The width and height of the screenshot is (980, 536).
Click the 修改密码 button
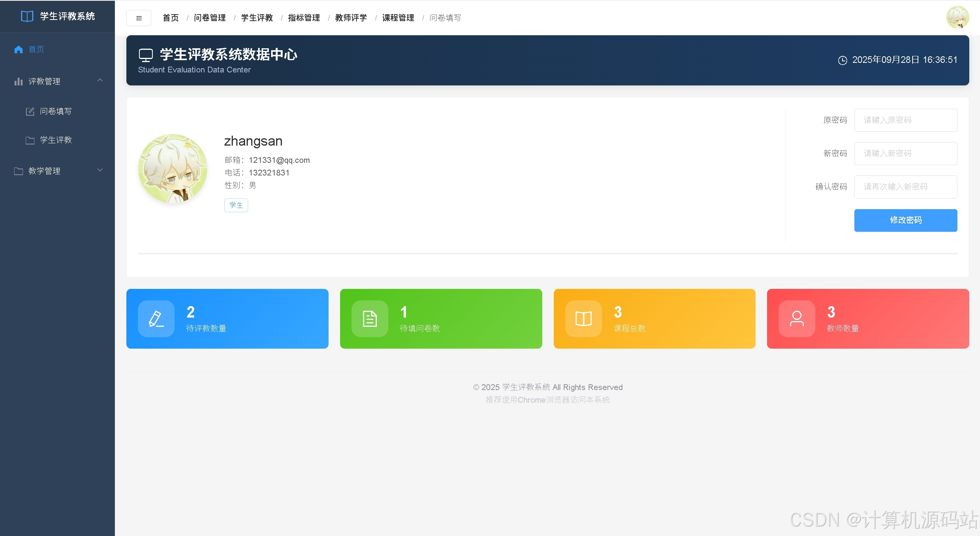(x=906, y=220)
